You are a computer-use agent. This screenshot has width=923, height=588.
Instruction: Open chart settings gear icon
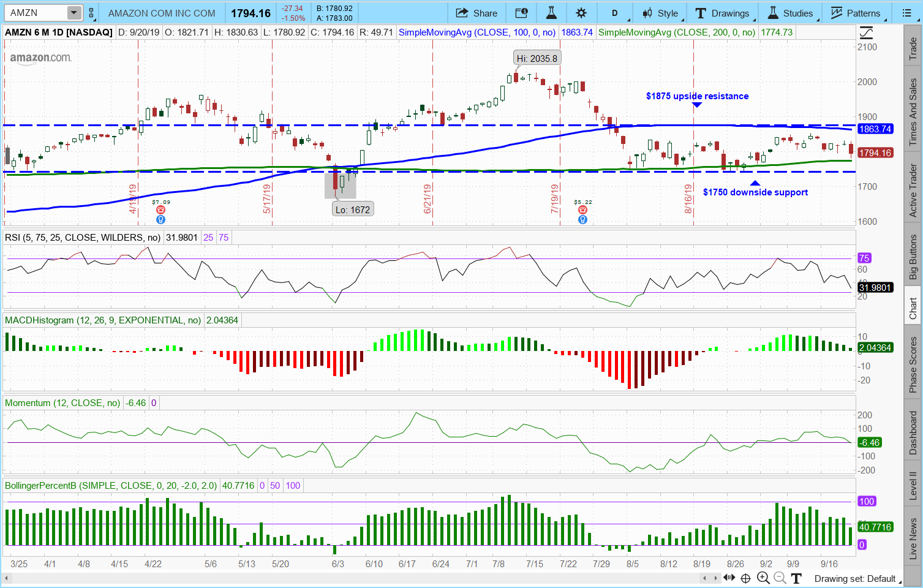(581, 13)
